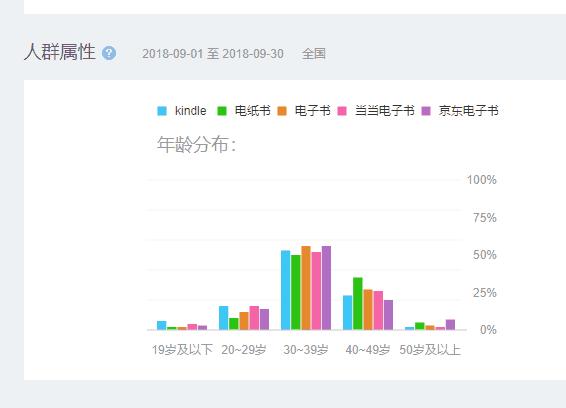This screenshot has width=566, height=408.
Task: Click the 人群属性 section heading
Action: click(60, 52)
